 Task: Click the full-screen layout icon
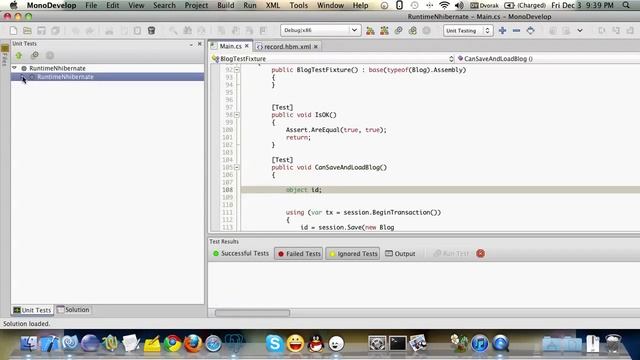click(530, 31)
